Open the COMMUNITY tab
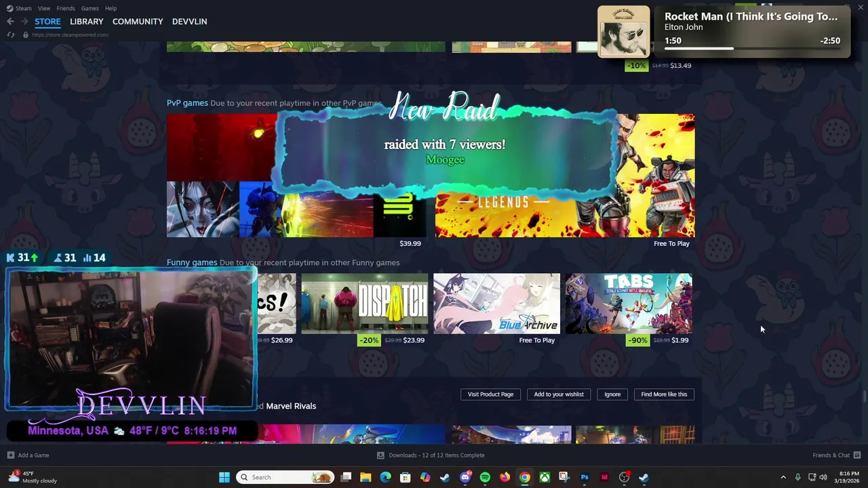 point(138,22)
